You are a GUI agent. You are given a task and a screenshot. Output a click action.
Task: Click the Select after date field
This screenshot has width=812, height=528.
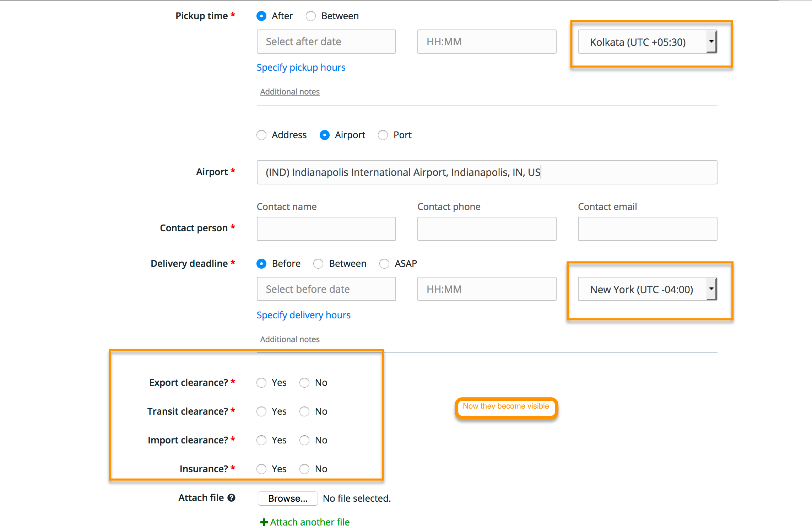coord(326,42)
